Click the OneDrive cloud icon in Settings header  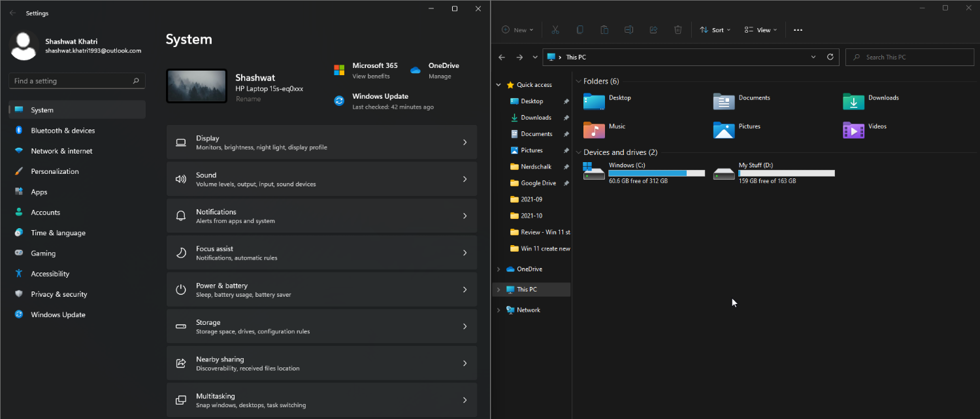pos(416,70)
